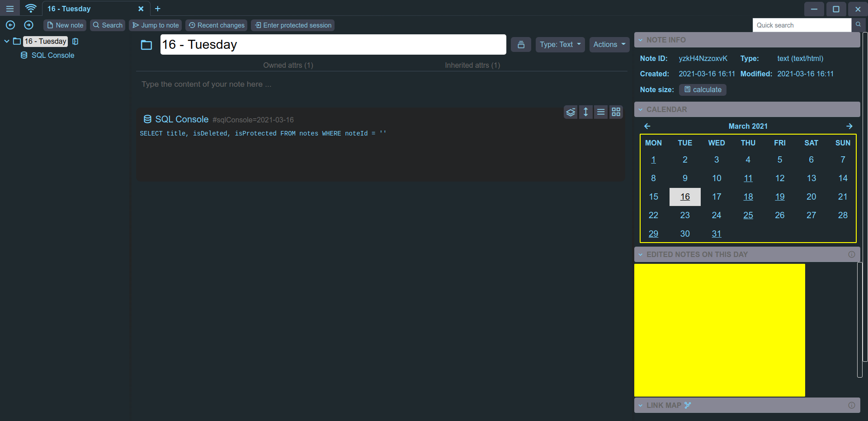Viewport: 868px width, 421px height.
Task: Open March 25 in calendar
Action: [748, 215]
